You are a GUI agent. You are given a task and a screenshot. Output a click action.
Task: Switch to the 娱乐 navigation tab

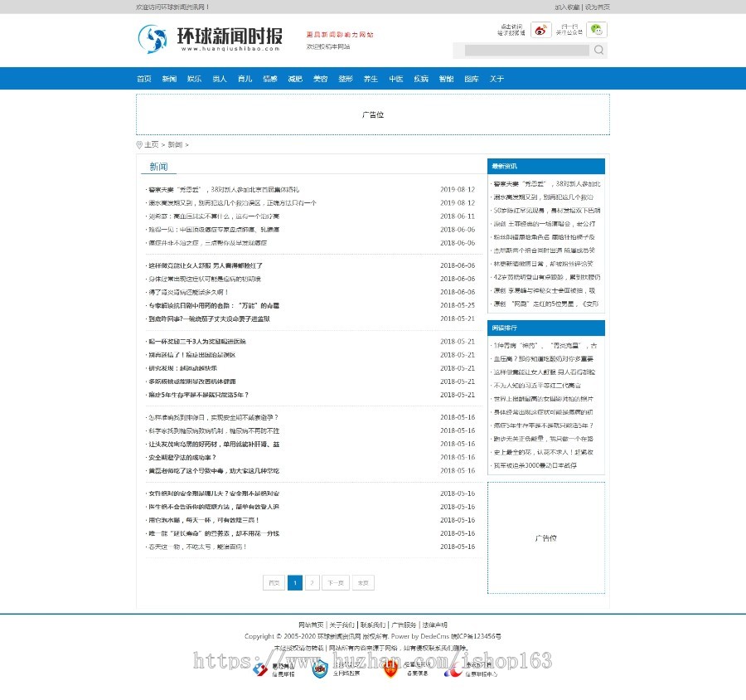194,78
